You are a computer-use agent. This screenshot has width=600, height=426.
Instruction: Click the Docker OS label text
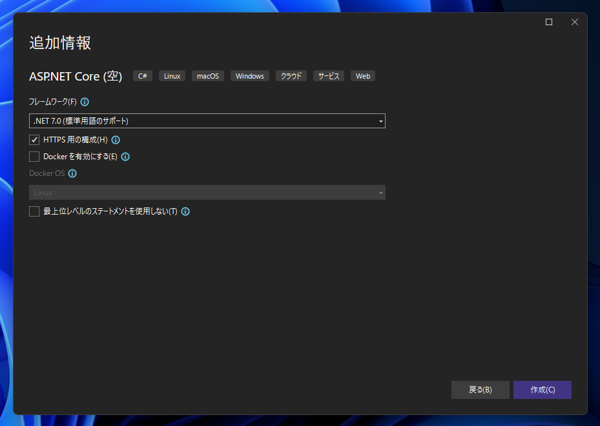pos(47,173)
